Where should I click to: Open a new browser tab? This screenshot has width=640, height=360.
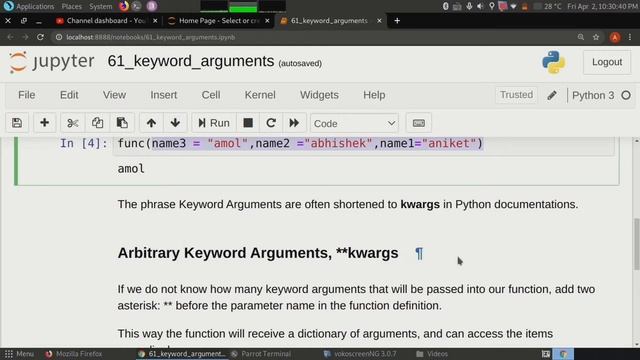pyautogui.click(x=397, y=21)
